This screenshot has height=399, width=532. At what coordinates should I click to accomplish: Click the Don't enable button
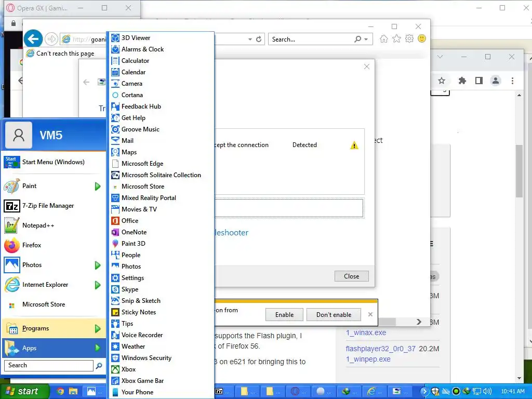pyautogui.click(x=334, y=314)
